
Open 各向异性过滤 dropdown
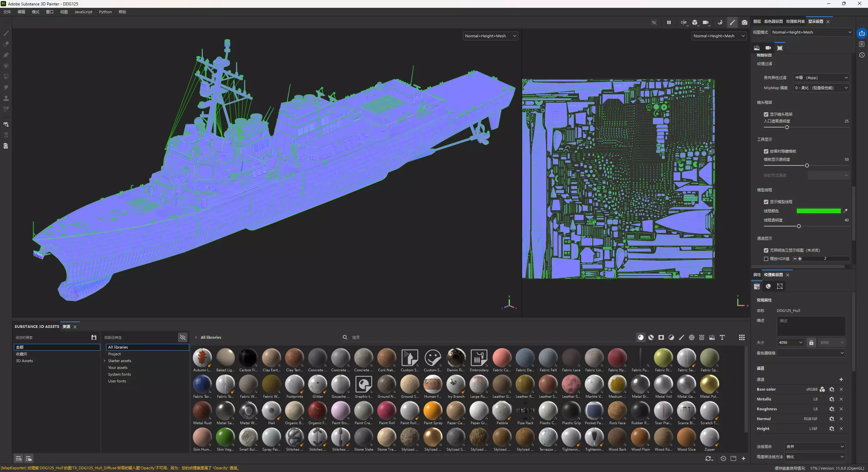821,78
